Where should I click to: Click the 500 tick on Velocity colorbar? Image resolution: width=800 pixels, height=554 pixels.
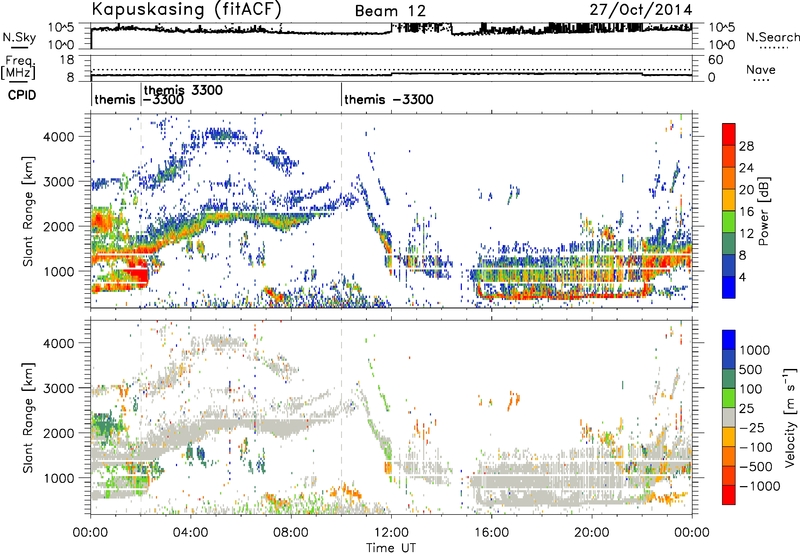(751, 369)
